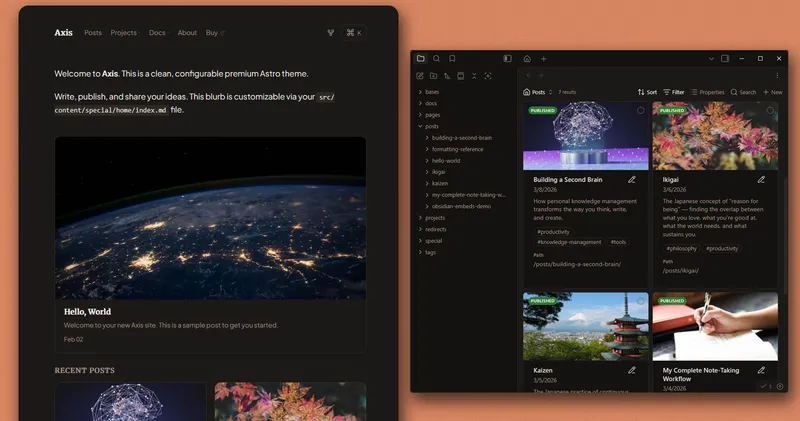
Task: Open the Obsidian sidebar search icon
Action: click(x=436, y=59)
